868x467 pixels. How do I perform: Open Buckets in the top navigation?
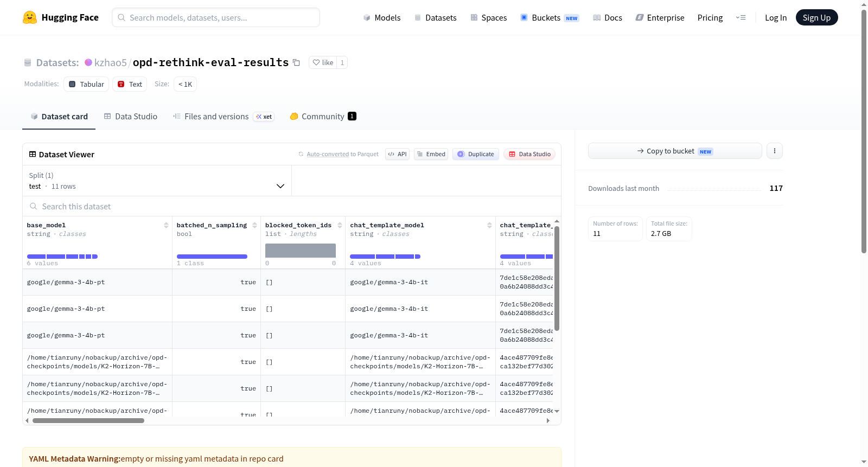tap(550, 17)
